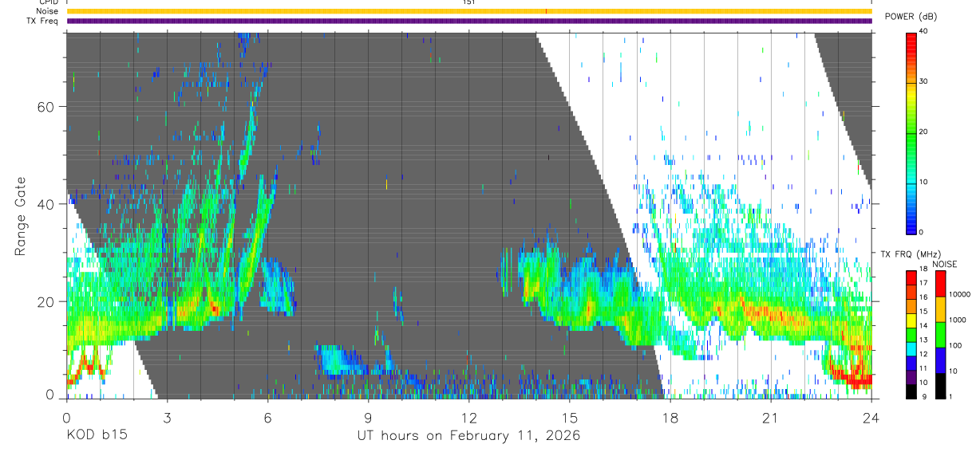Select the NOISE legend title
The height and width of the screenshot is (452, 980).
(944, 264)
